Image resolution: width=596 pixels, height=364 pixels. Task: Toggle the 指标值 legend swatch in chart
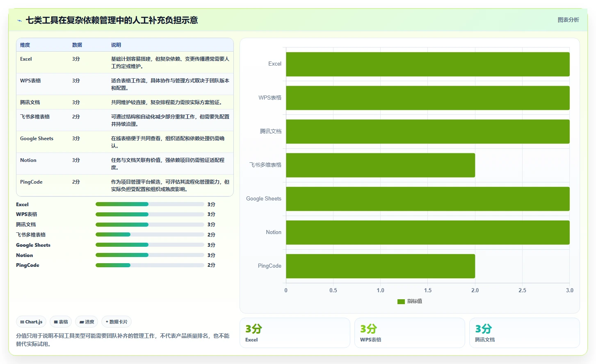401,301
